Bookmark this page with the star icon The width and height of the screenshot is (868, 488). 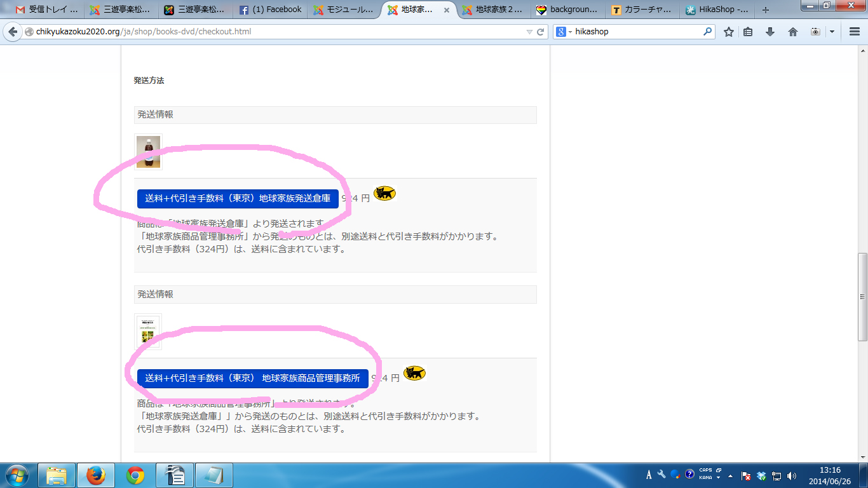729,32
